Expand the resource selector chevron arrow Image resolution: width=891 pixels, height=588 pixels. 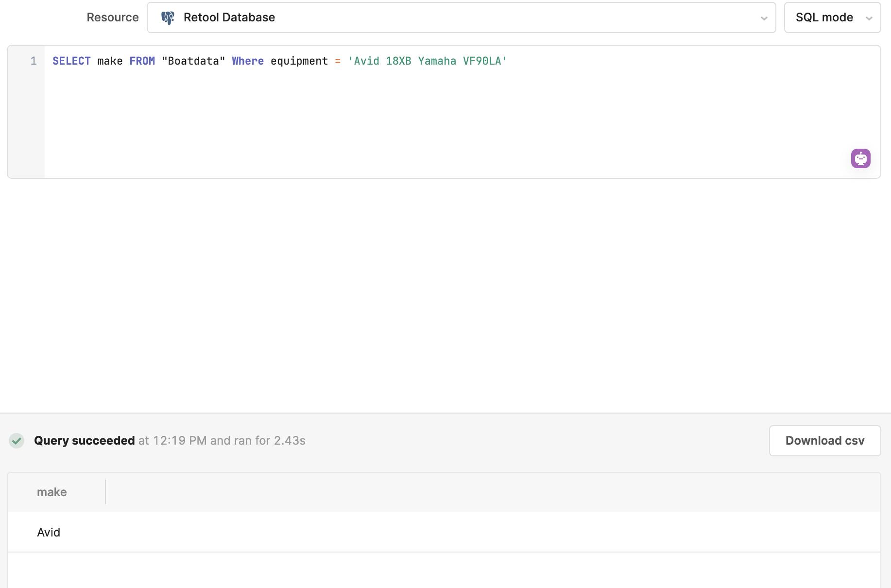[764, 18]
